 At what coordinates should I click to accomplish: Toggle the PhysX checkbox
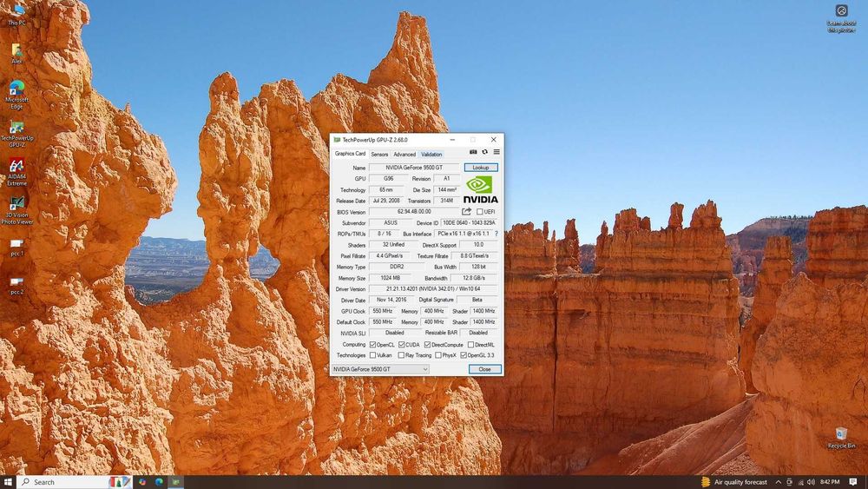coord(437,355)
